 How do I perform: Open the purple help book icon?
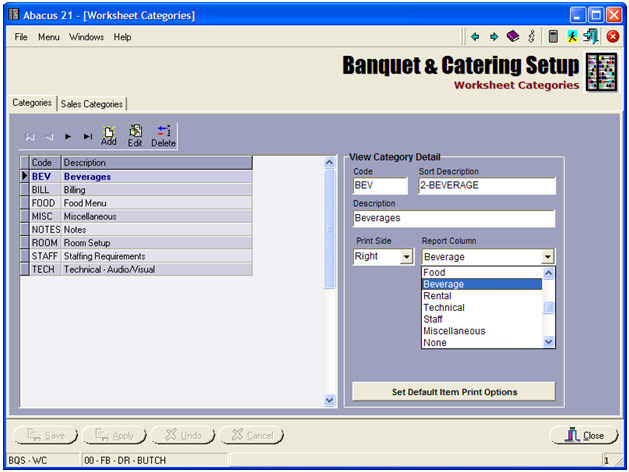pos(513,36)
